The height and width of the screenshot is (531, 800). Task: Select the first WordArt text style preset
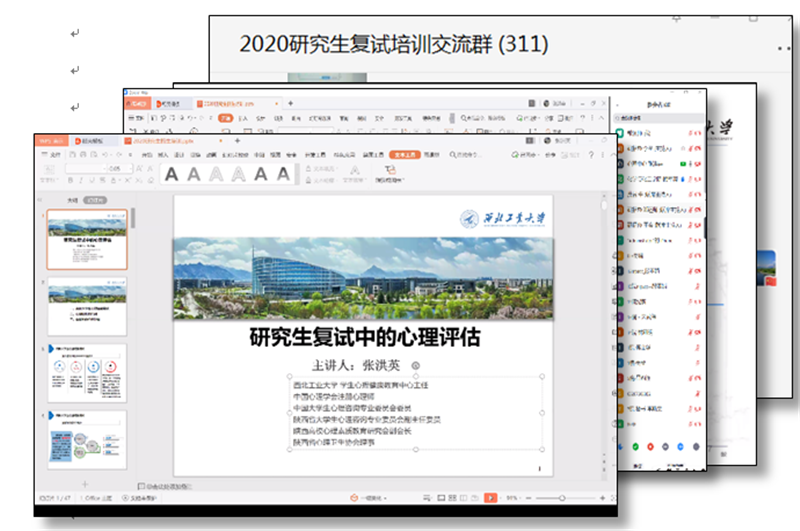click(171, 174)
